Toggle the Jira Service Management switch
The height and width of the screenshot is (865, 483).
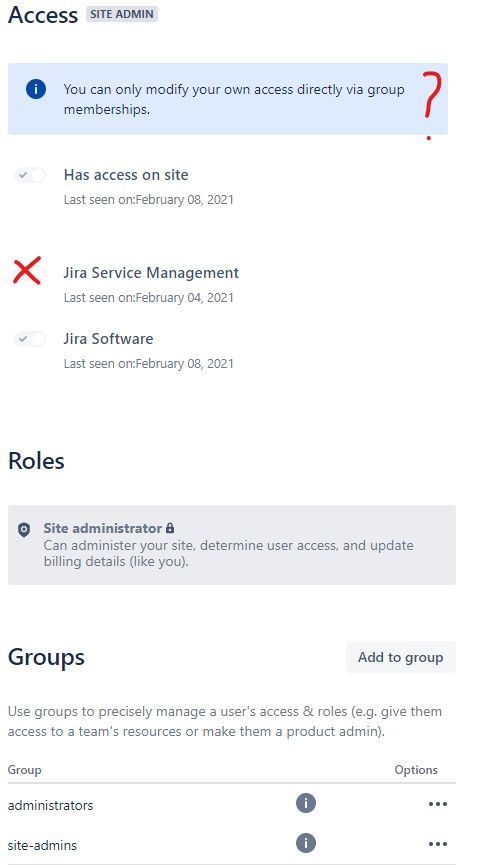(x=30, y=273)
